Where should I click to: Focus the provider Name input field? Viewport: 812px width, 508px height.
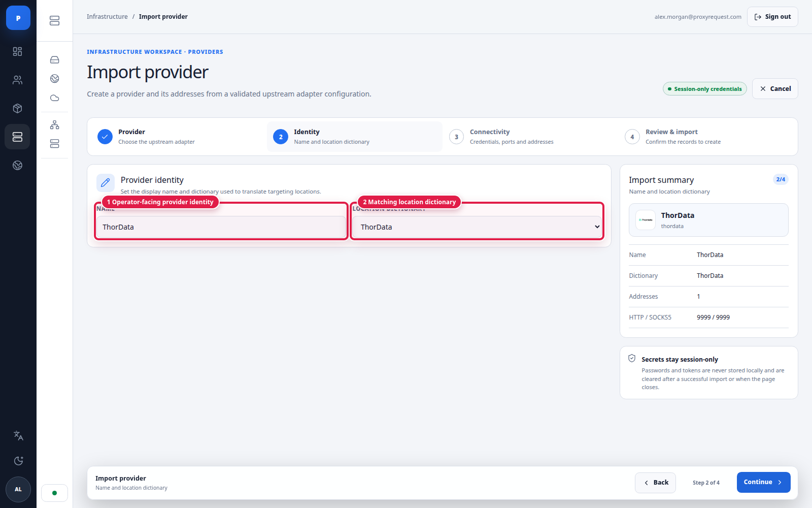pos(221,227)
